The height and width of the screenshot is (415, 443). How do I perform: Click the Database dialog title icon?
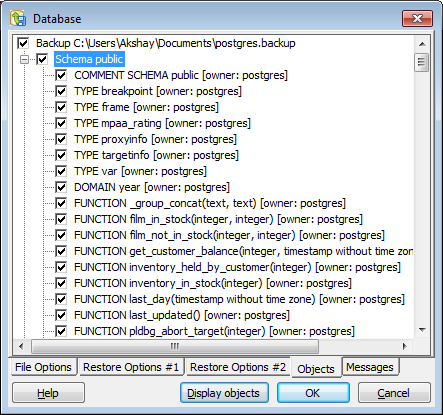click(x=18, y=19)
